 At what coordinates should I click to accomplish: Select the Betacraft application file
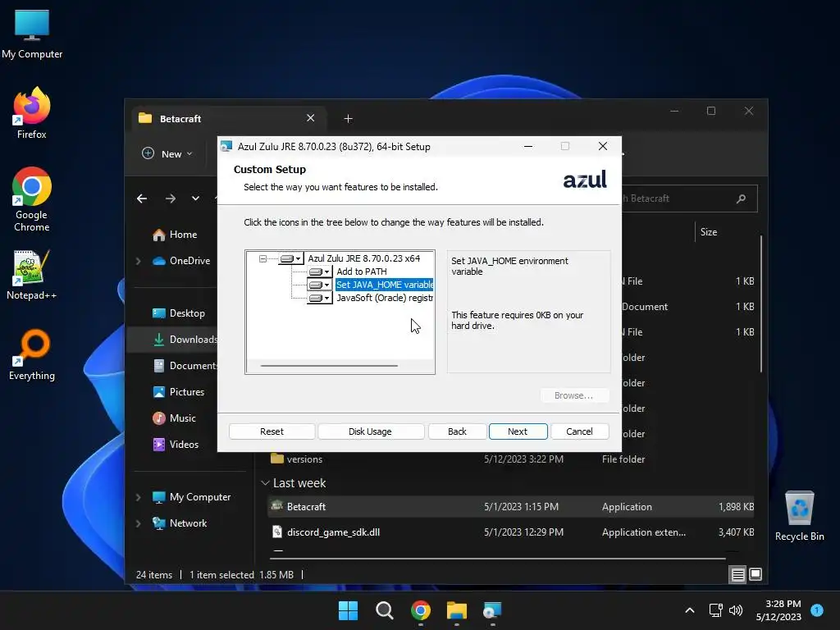point(510,507)
